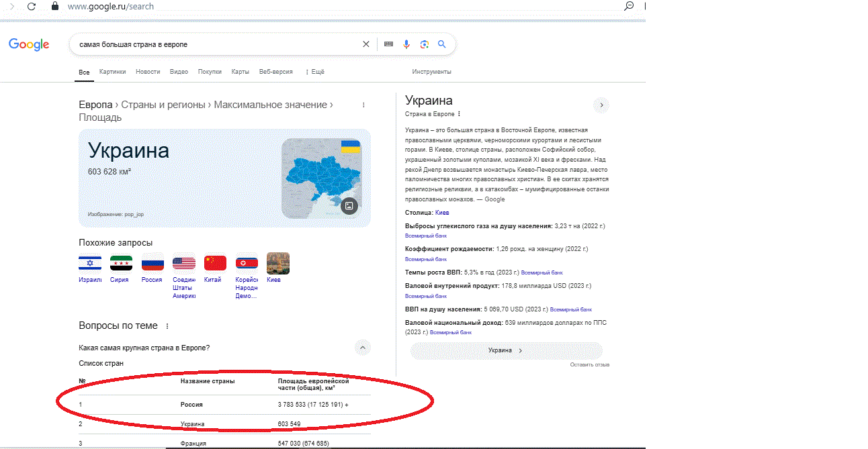Screen dimensions: 868x449
Task: Click the 'Оставить отзыв' feedback link
Action: point(589,365)
